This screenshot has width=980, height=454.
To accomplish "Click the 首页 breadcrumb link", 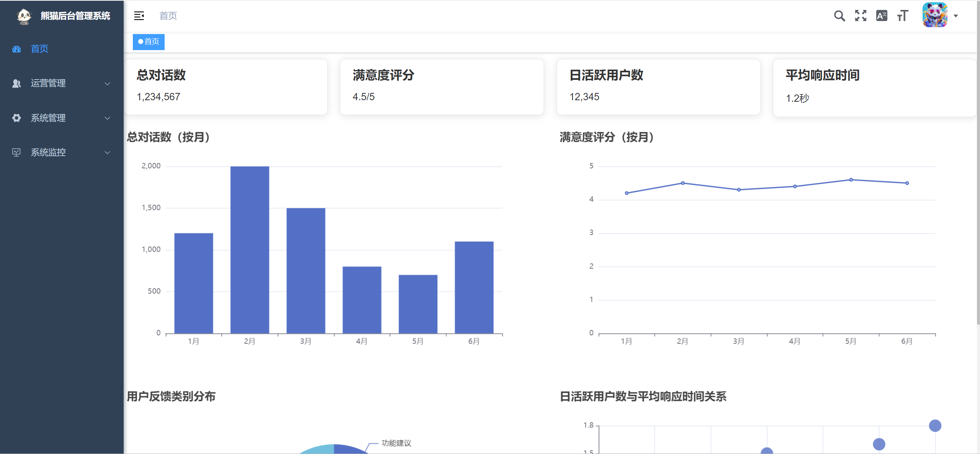I will [x=168, y=16].
